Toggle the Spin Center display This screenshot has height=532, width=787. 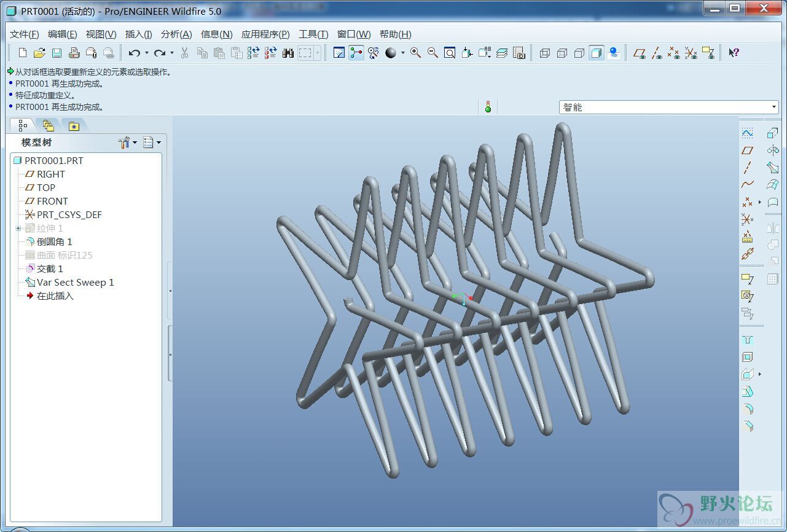[x=356, y=53]
